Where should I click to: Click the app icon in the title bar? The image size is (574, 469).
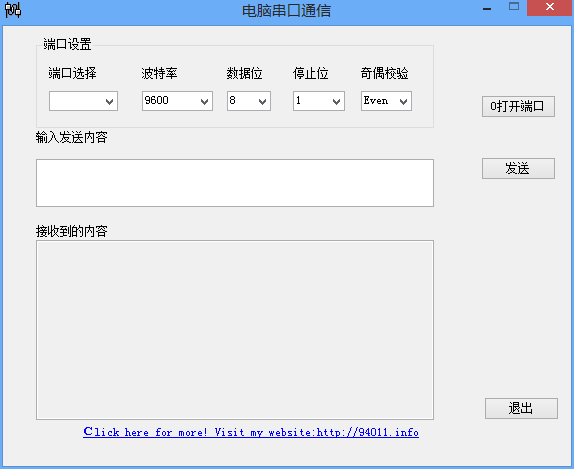click(13, 10)
